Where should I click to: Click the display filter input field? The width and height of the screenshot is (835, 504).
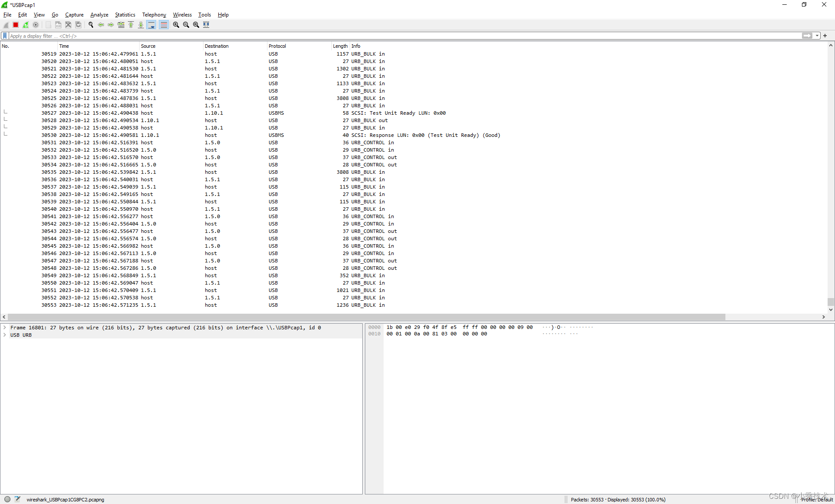(x=391, y=36)
